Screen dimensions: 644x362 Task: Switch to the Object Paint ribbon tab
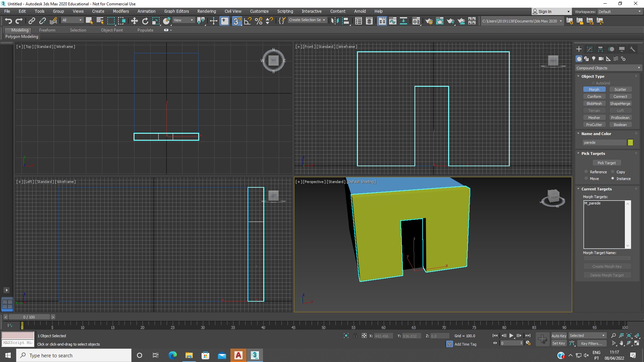click(112, 30)
